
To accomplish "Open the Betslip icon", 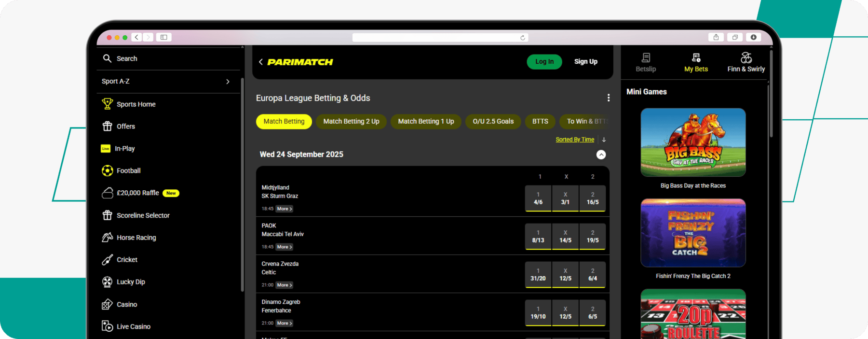I will click(x=646, y=58).
